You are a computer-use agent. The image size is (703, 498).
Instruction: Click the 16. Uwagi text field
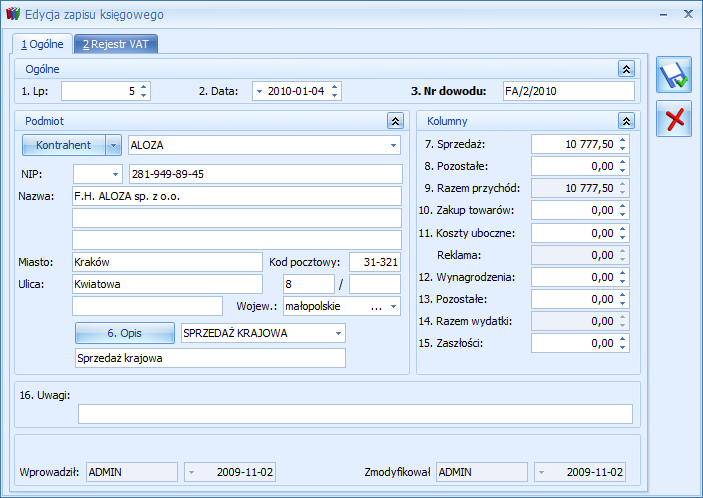356,414
